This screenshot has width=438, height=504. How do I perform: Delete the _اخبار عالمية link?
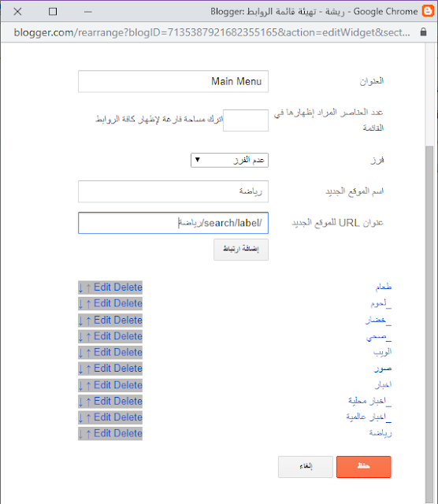tap(128, 417)
